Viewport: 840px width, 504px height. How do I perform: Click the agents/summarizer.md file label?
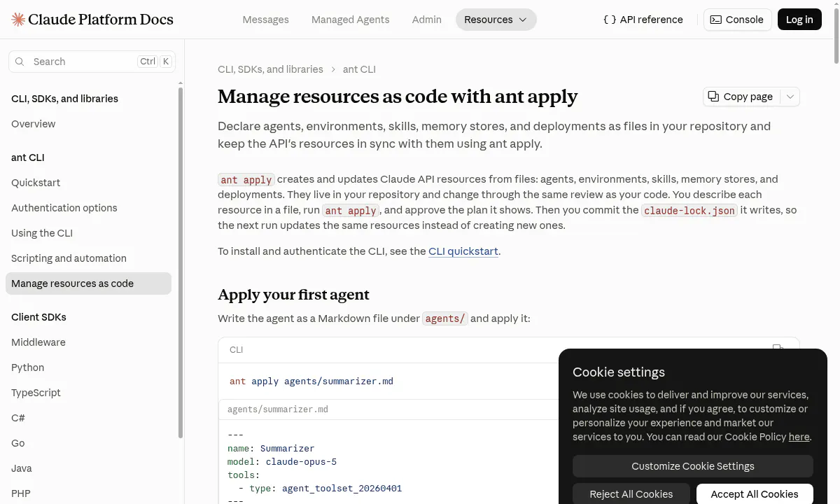278,409
